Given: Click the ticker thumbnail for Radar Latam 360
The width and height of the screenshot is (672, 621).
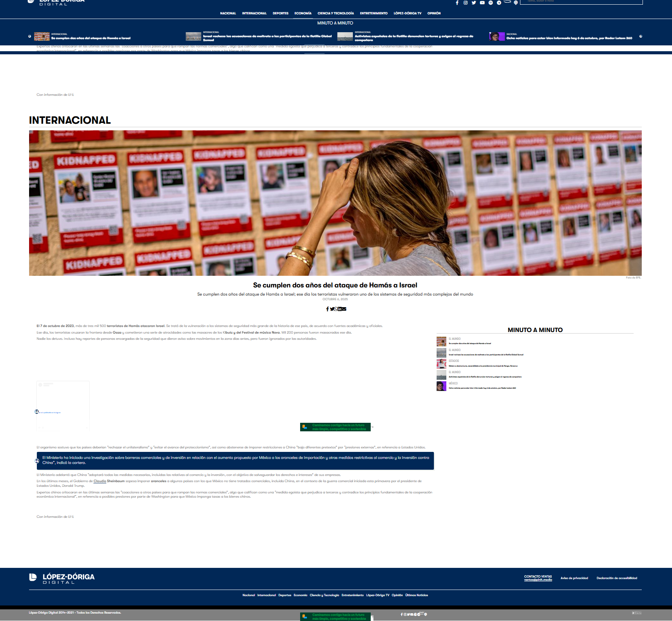Looking at the screenshot, I should [497, 36].
